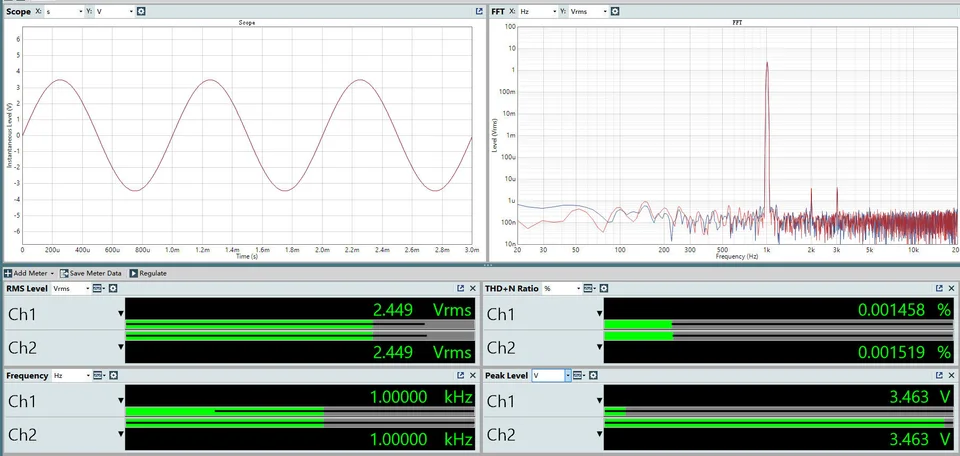Expand THD+N Ratio Ch1 options arrow
The width and height of the screenshot is (960, 456).
[x=599, y=314]
